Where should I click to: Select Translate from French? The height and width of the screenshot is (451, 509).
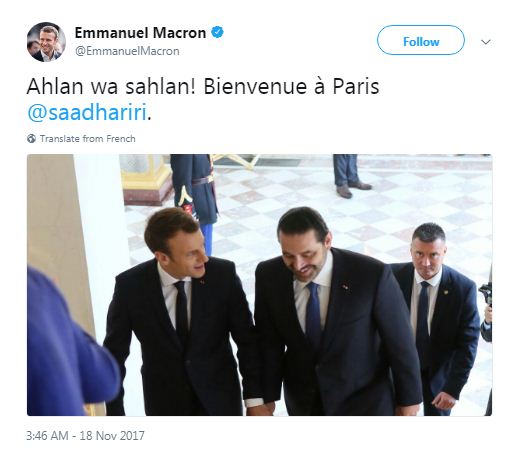(88, 139)
